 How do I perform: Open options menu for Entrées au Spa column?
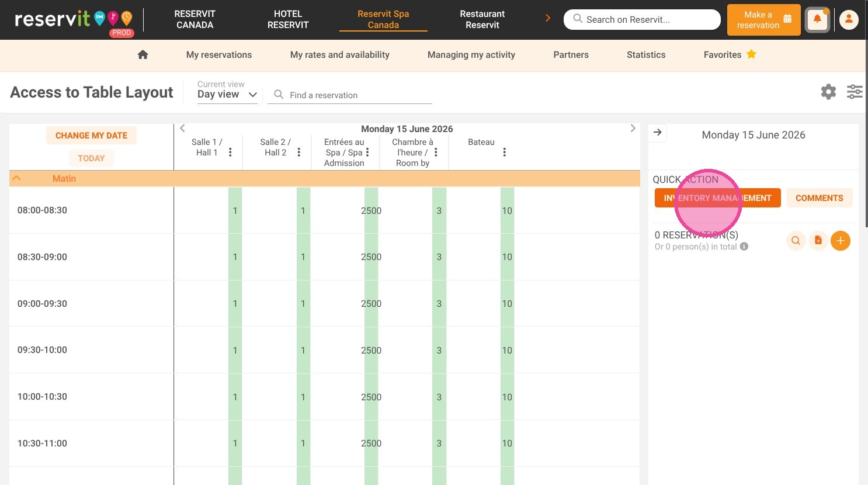367,153
